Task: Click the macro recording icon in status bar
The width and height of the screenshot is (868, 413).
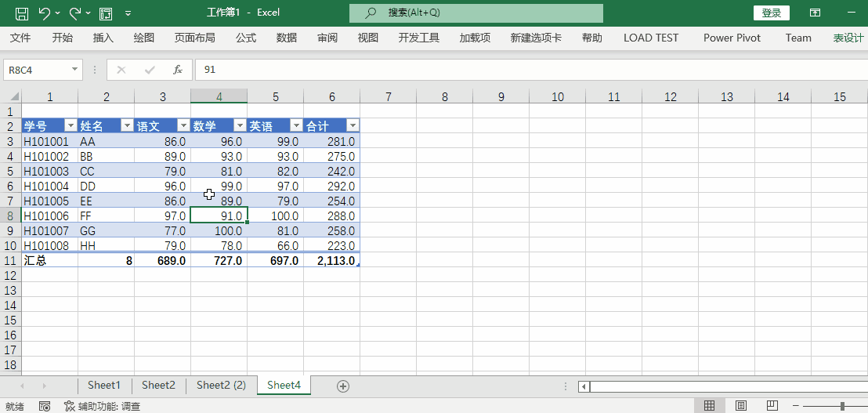Action: [x=45, y=407]
